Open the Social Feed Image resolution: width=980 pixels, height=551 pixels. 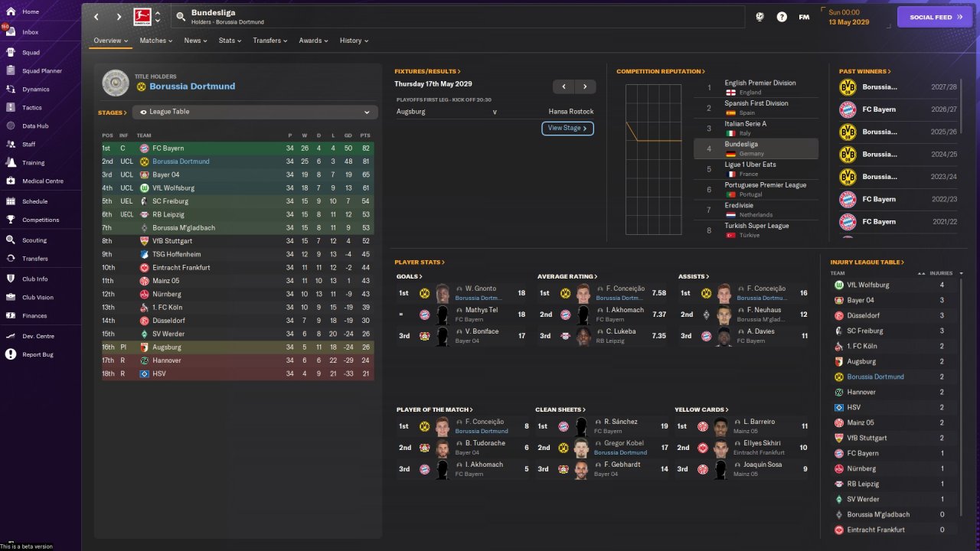(x=934, y=17)
